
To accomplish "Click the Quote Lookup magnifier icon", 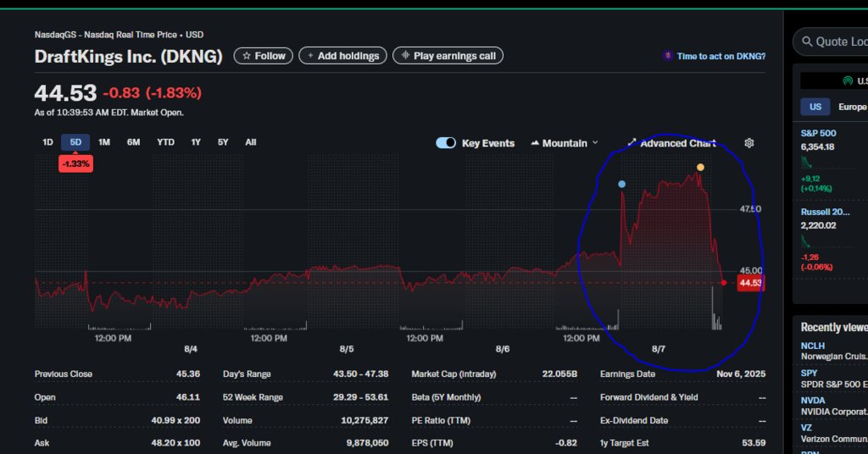I will 807,42.
